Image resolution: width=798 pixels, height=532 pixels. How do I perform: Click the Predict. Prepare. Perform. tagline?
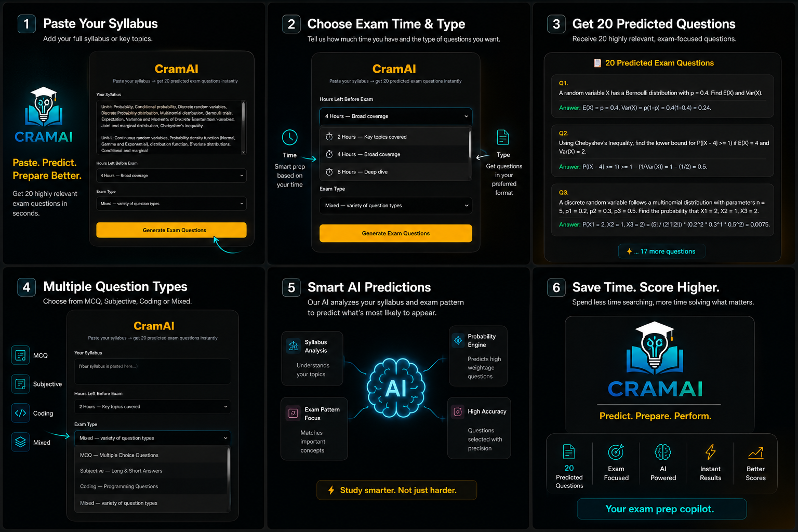(655, 416)
